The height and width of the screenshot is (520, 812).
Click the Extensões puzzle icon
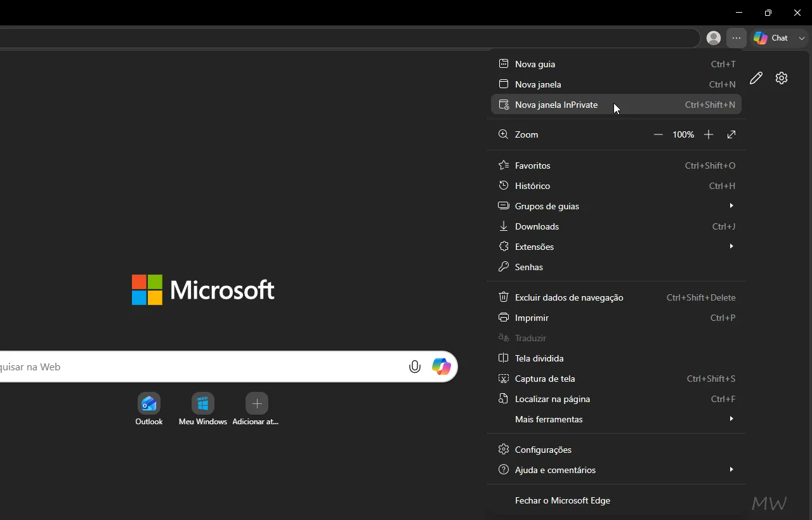pyautogui.click(x=504, y=247)
